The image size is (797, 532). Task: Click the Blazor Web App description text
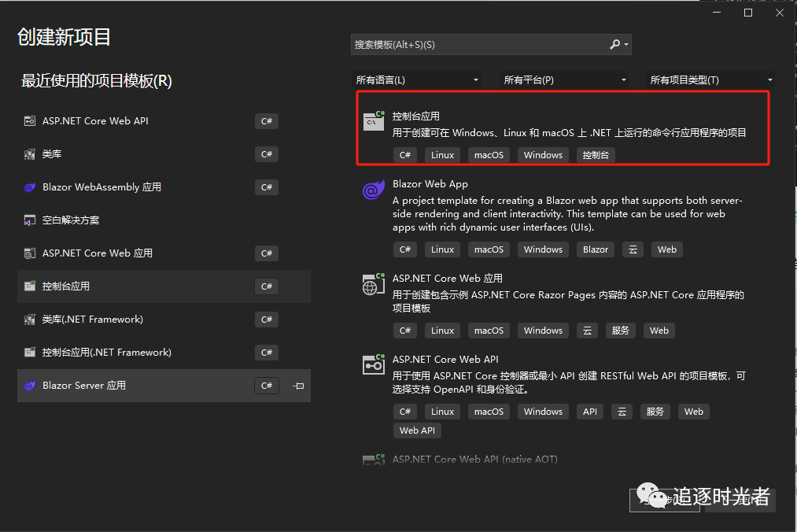[x=567, y=213]
